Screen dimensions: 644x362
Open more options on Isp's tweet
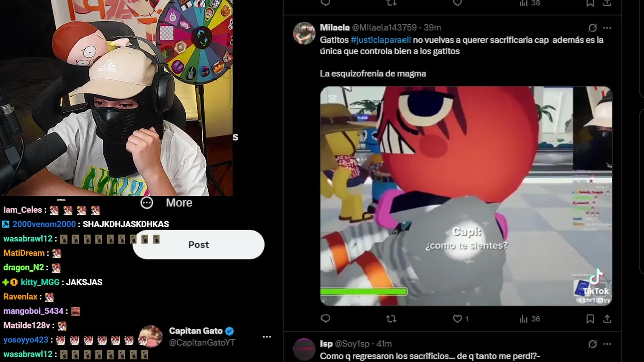pyautogui.click(x=607, y=344)
